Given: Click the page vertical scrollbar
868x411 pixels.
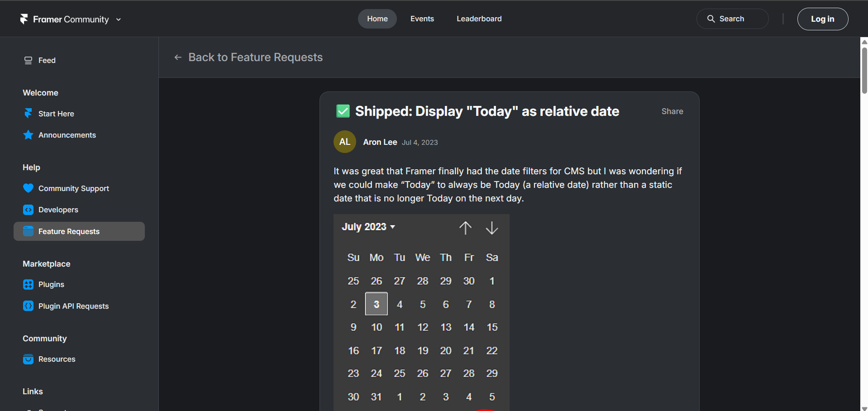Looking at the screenshot, I should point(864,68).
